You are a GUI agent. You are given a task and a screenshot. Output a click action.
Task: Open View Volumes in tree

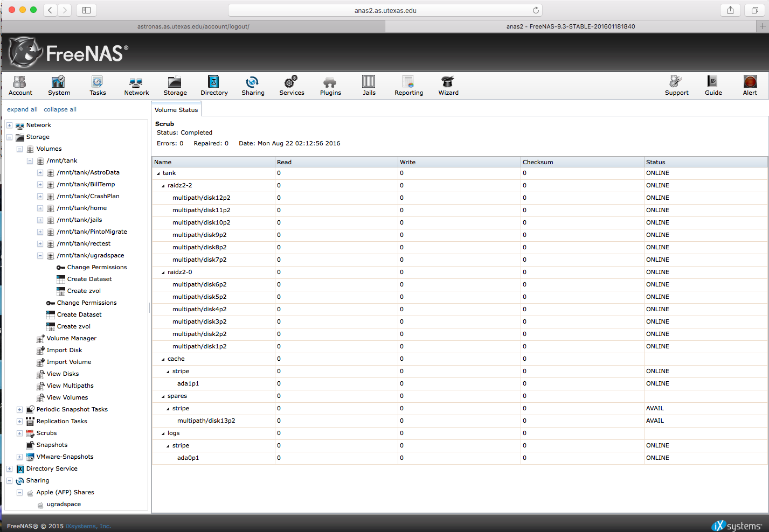pyautogui.click(x=67, y=397)
